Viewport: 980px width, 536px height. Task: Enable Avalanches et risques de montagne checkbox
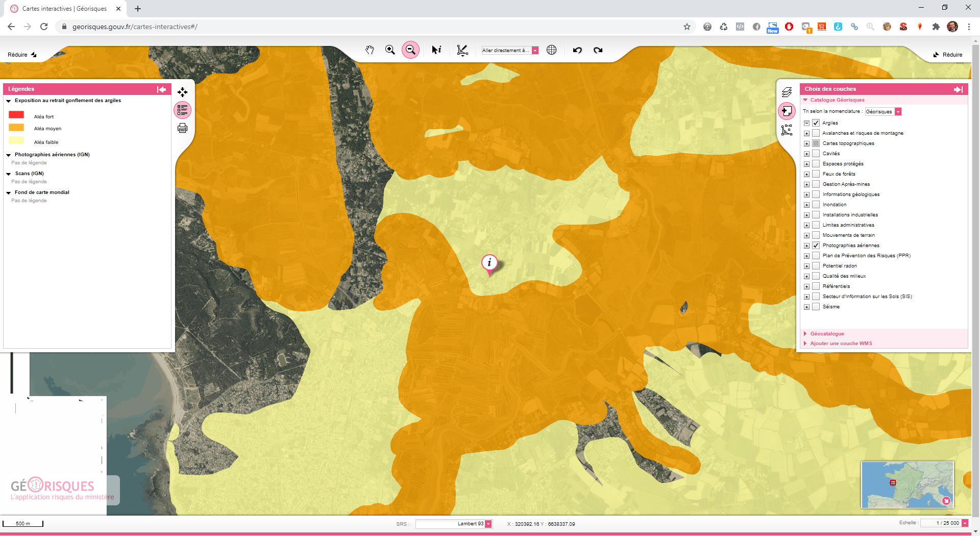tap(816, 133)
